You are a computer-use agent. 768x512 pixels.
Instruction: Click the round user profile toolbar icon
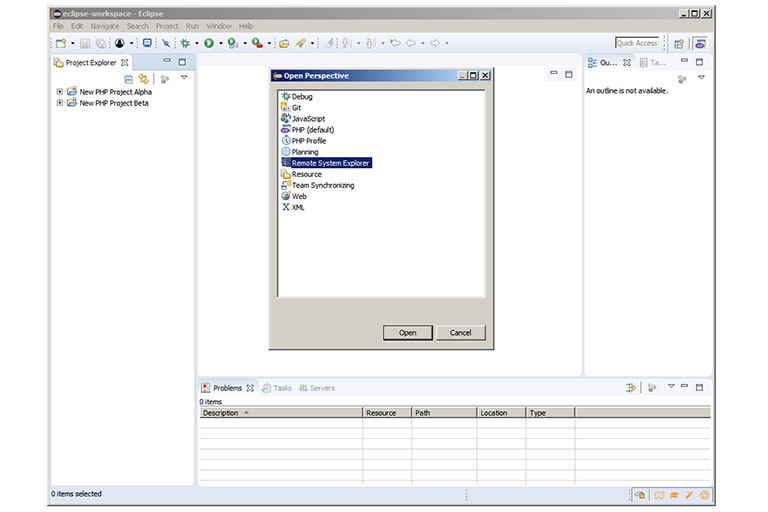(x=120, y=44)
